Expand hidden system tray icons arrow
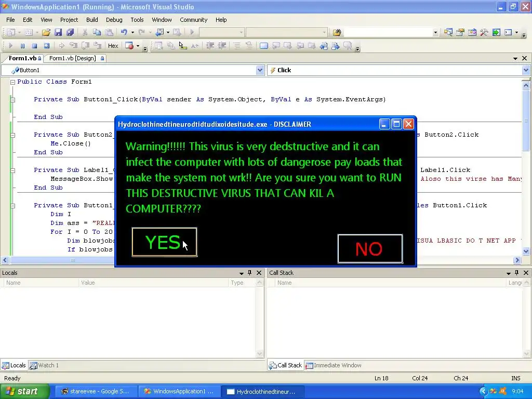This screenshot has height=399, width=532. click(x=483, y=391)
